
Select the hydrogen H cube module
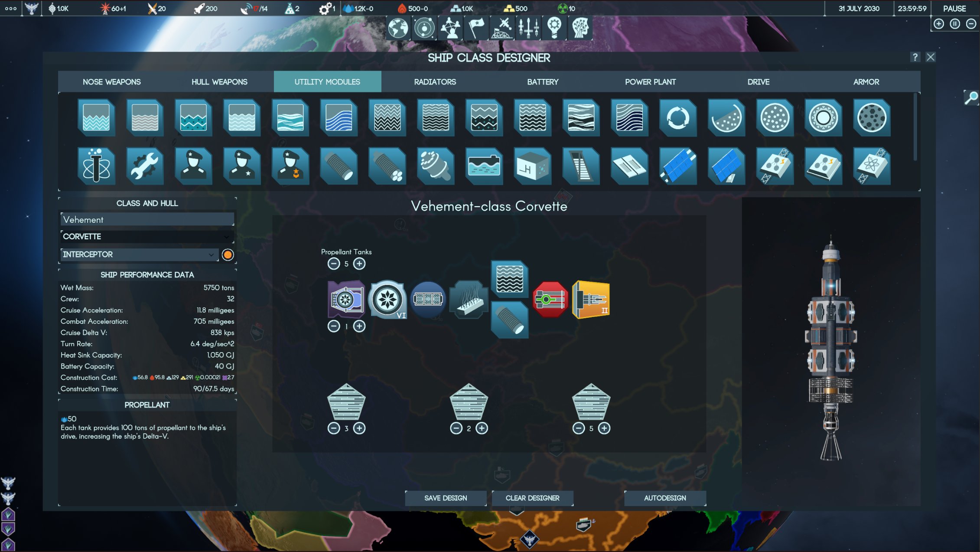coord(533,166)
